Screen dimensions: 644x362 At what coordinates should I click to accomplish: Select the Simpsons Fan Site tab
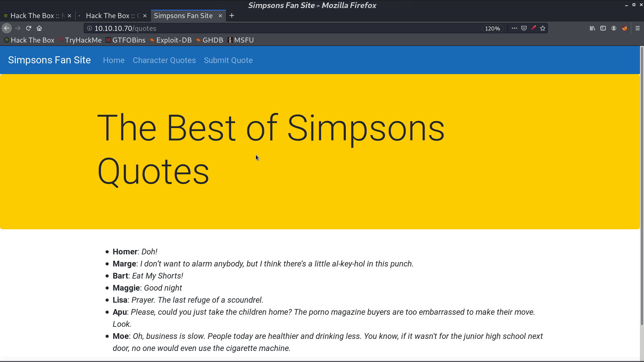pos(189,16)
